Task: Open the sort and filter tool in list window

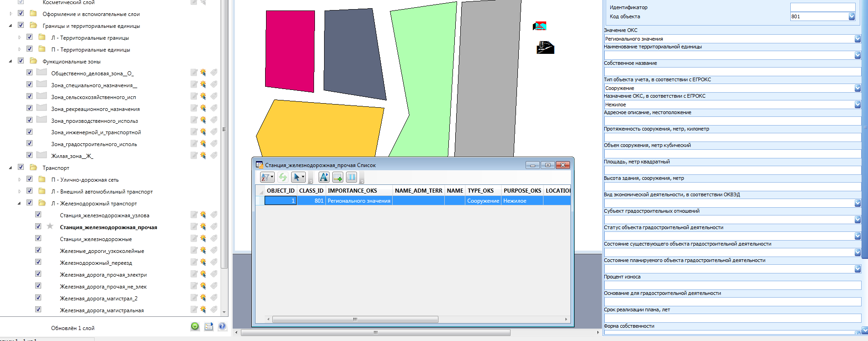Action: 267,178
